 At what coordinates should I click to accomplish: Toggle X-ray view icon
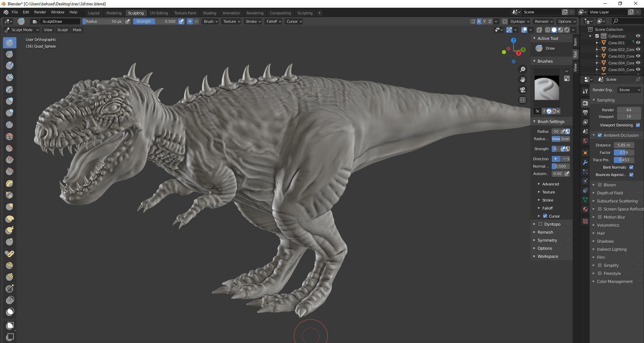[x=539, y=30]
